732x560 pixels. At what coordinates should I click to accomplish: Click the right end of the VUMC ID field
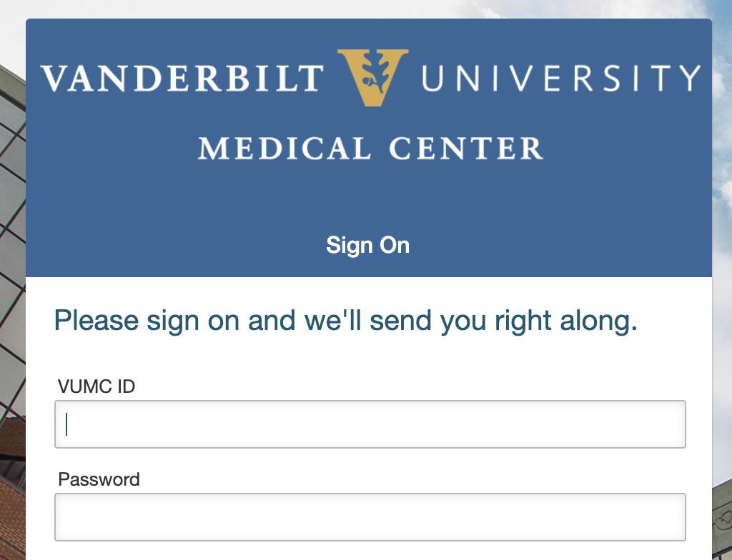tap(672, 424)
